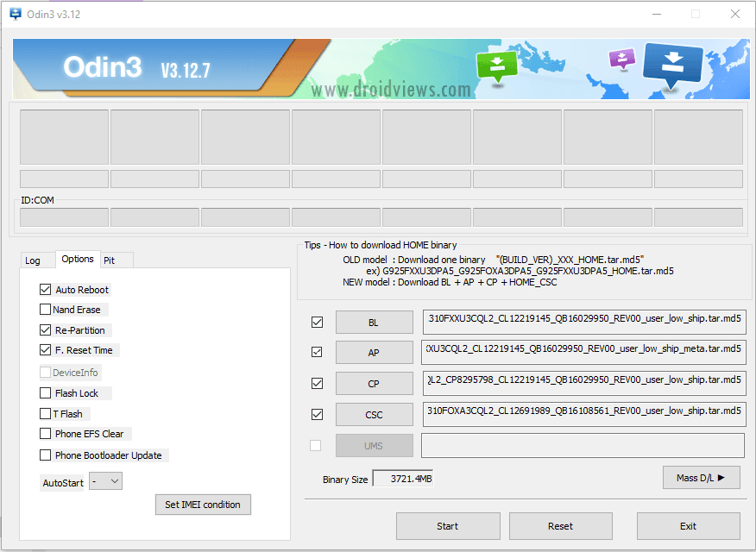Click the CP file button
The height and width of the screenshot is (552, 756).
click(x=375, y=384)
